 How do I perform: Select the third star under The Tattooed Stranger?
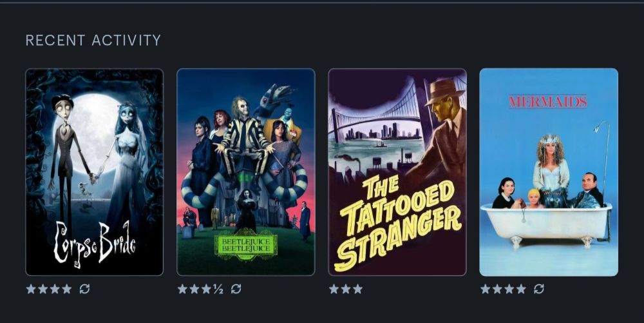(x=357, y=289)
